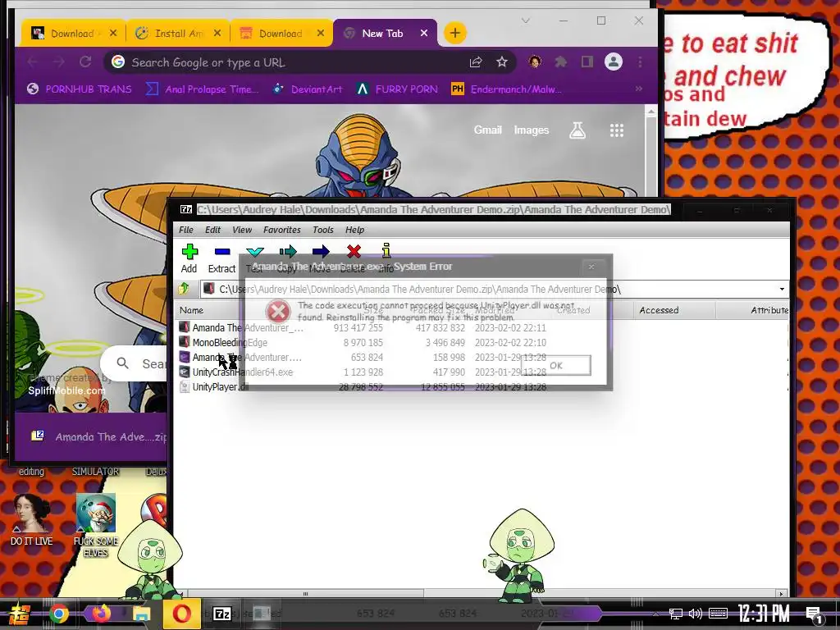Image resolution: width=840 pixels, height=630 pixels.
Task: Open the Tools menu in 7-Zip
Action: tap(323, 230)
